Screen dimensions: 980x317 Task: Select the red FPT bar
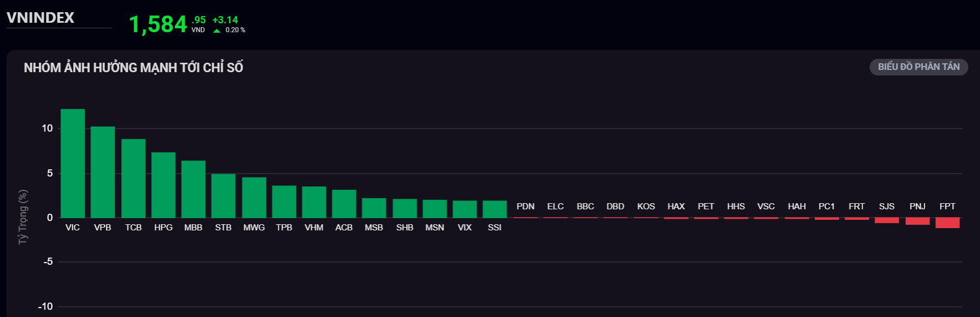[x=947, y=223]
